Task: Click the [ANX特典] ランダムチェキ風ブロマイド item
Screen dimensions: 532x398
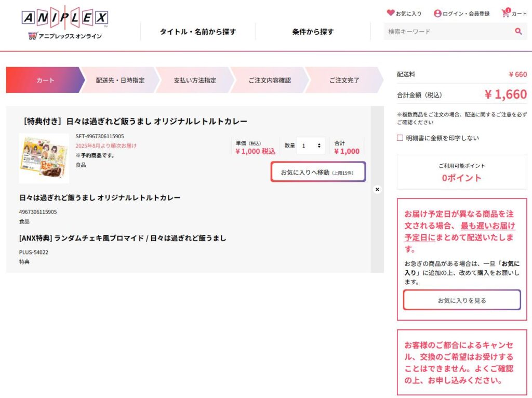Action: coord(123,238)
